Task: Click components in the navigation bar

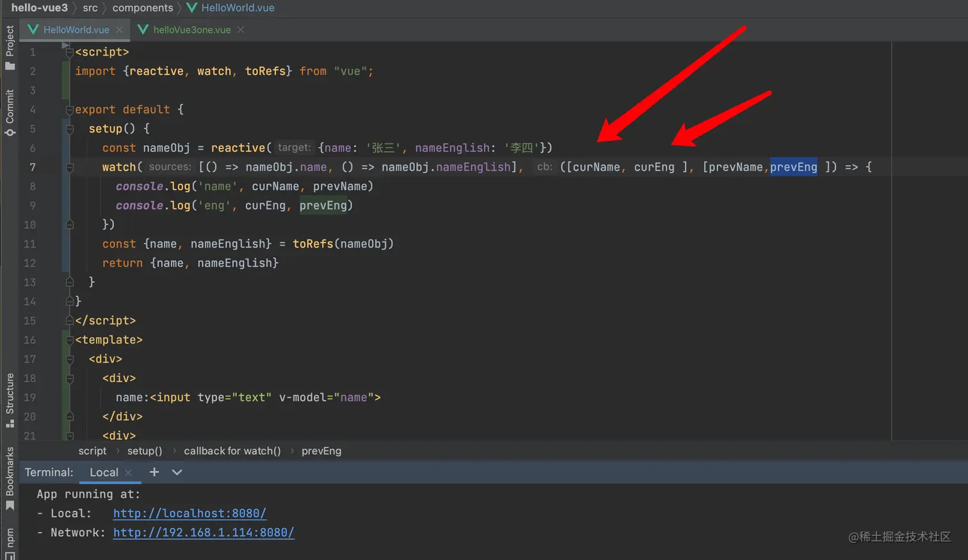Action: pos(143,8)
